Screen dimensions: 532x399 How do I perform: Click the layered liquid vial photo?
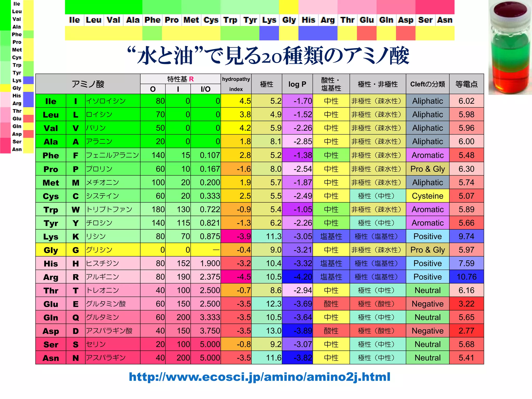point(510,47)
